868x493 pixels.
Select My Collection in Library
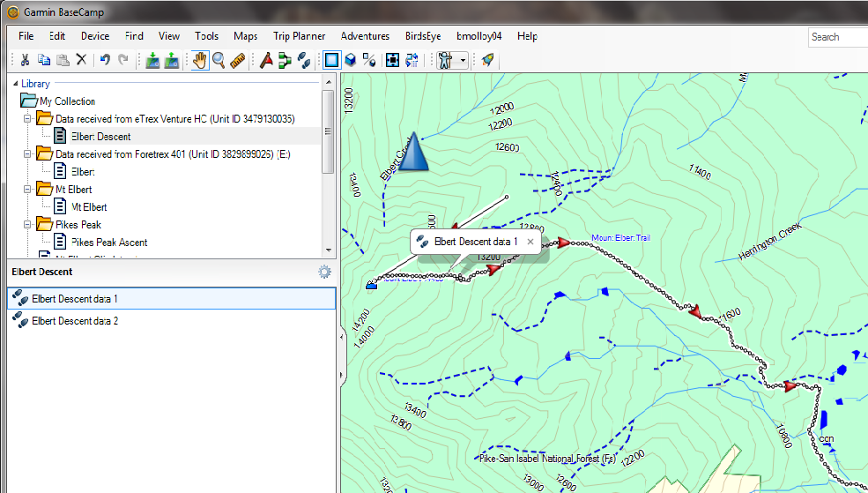click(x=67, y=101)
